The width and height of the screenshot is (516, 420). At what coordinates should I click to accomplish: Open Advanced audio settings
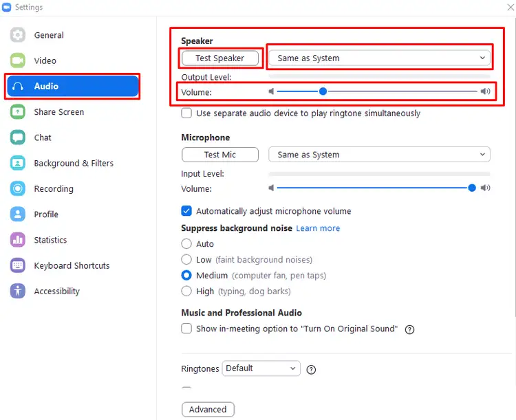[x=208, y=410]
